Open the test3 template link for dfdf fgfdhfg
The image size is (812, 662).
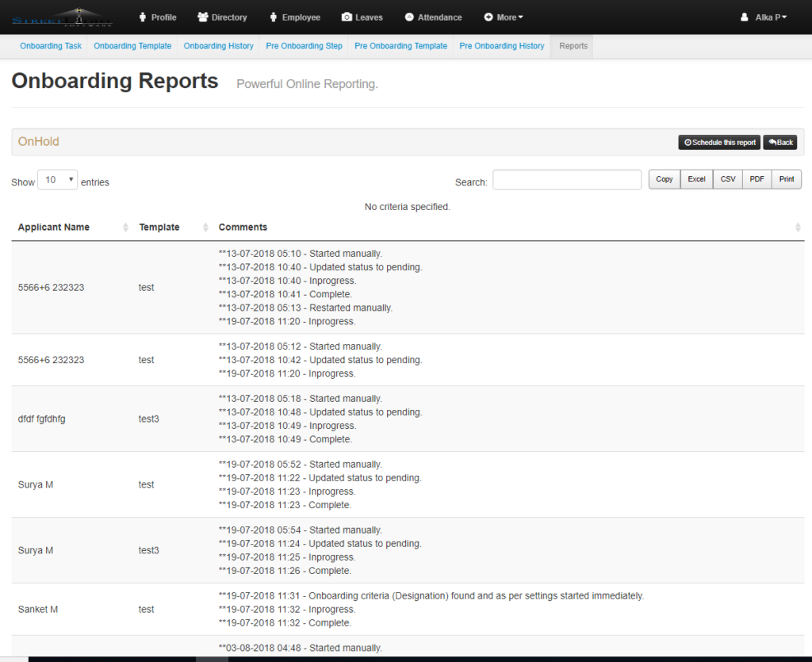tap(148, 419)
